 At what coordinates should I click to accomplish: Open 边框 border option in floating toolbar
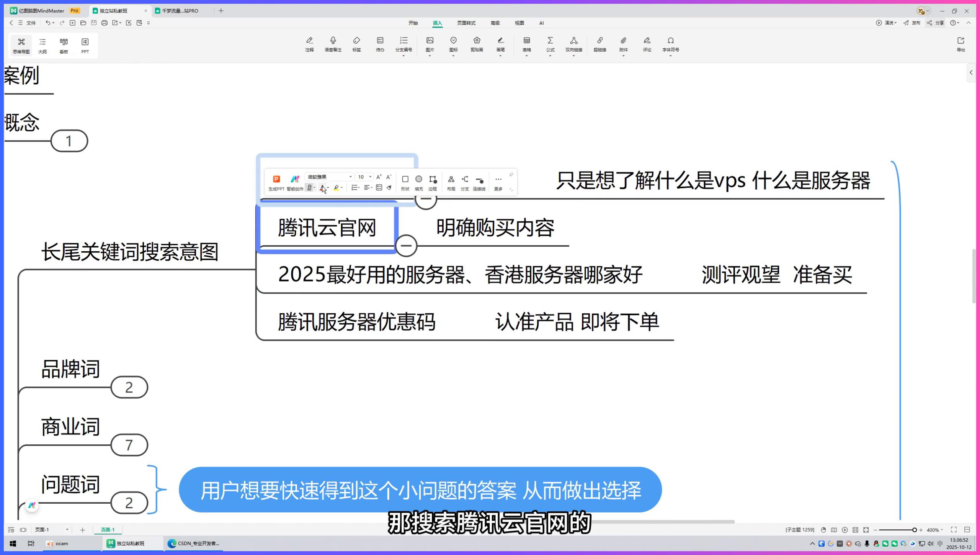(x=433, y=183)
